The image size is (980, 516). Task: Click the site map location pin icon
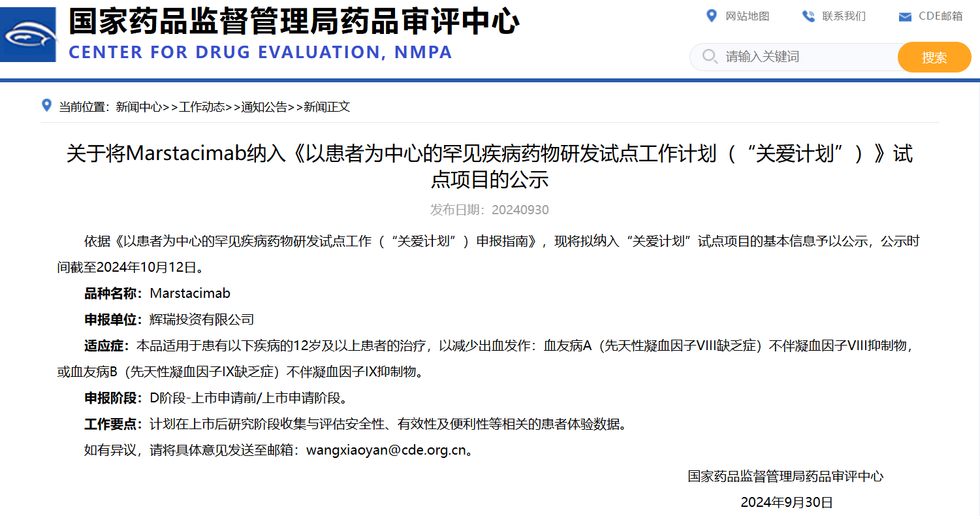pos(712,16)
